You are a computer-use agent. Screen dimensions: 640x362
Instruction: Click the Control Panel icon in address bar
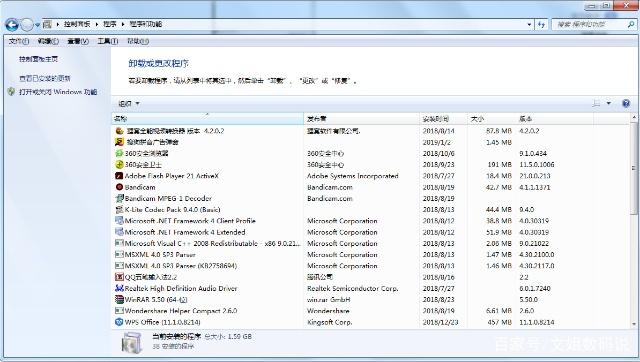coord(47,24)
